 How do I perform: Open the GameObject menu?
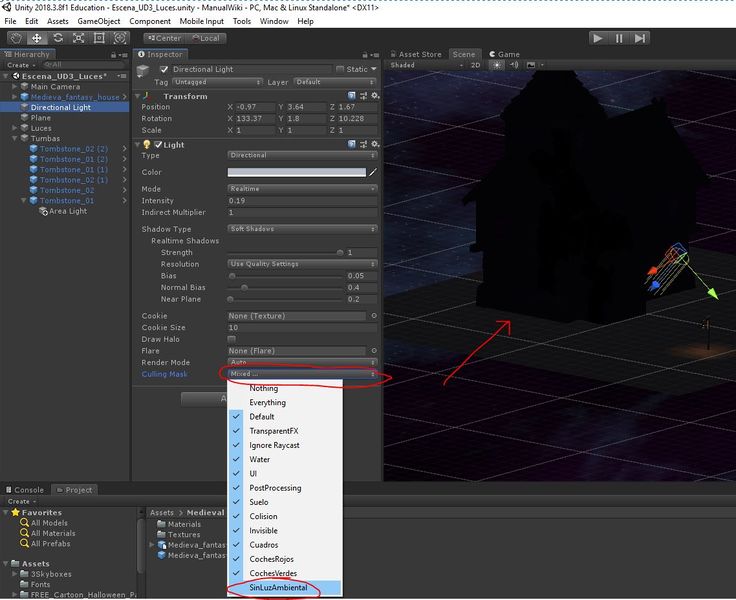tap(99, 21)
